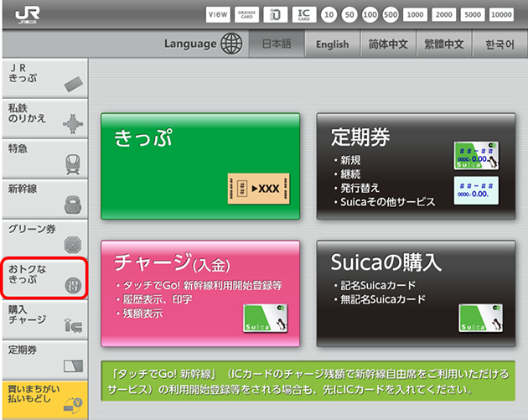Open 購入チャージ purchase and charge

(x=44, y=319)
